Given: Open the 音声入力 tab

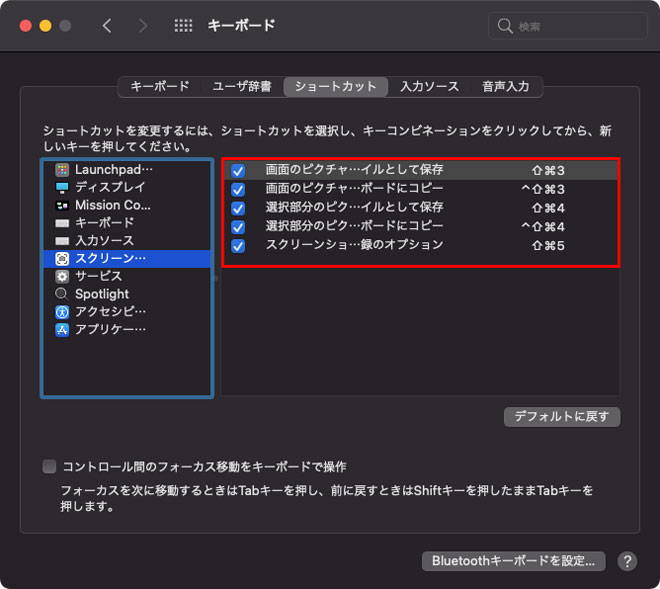Looking at the screenshot, I should pos(505,87).
